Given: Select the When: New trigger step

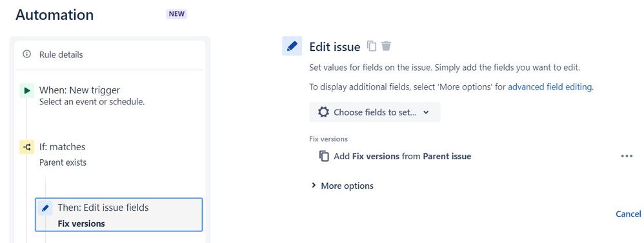Looking at the screenshot, I should (x=110, y=95).
